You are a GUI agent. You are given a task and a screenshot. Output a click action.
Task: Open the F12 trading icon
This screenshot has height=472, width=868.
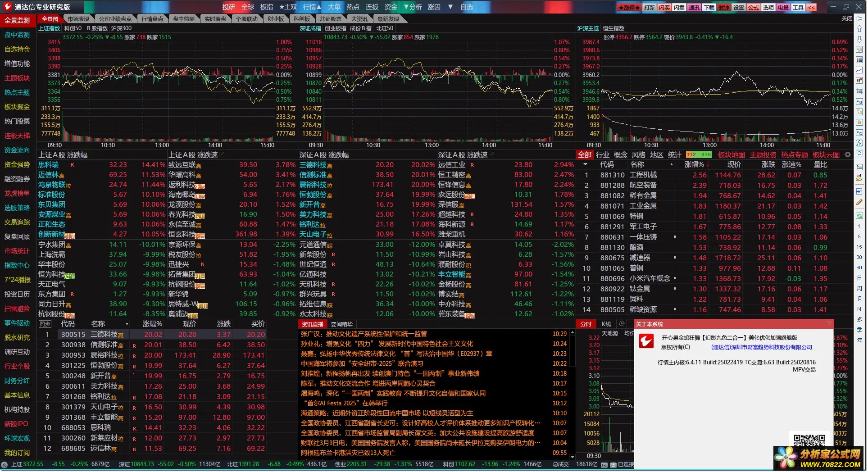pyautogui.click(x=859, y=133)
